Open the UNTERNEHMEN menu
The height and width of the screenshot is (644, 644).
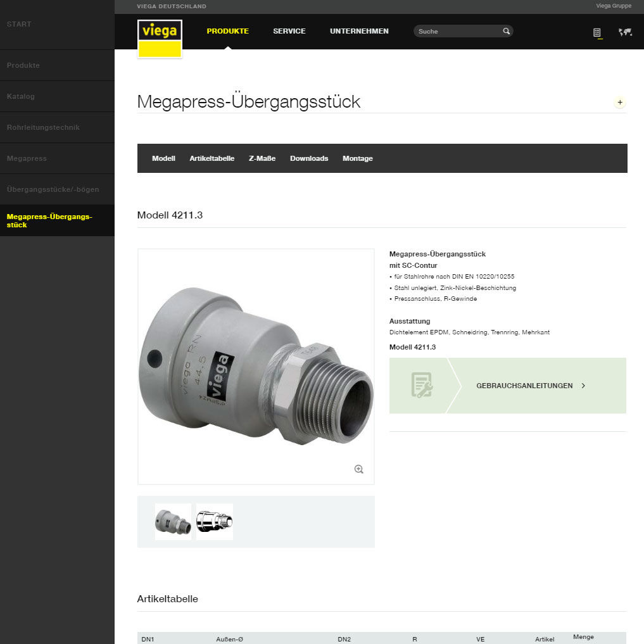tap(359, 31)
